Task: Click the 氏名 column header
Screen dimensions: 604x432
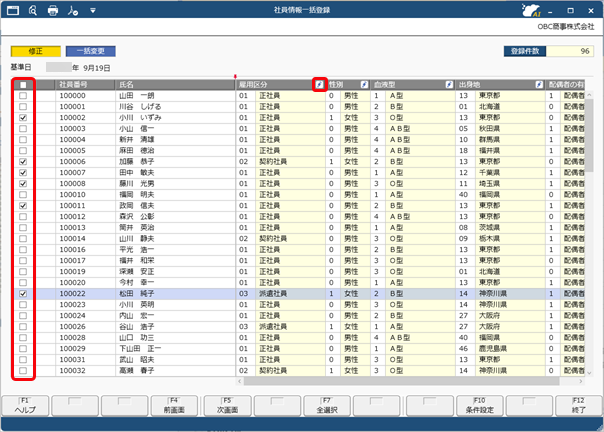Action: (175, 85)
